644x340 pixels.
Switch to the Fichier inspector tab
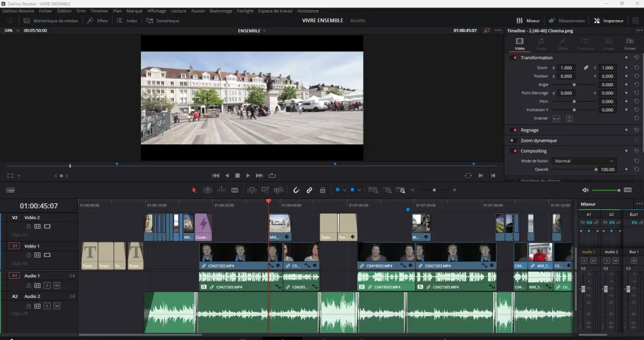(x=630, y=44)
